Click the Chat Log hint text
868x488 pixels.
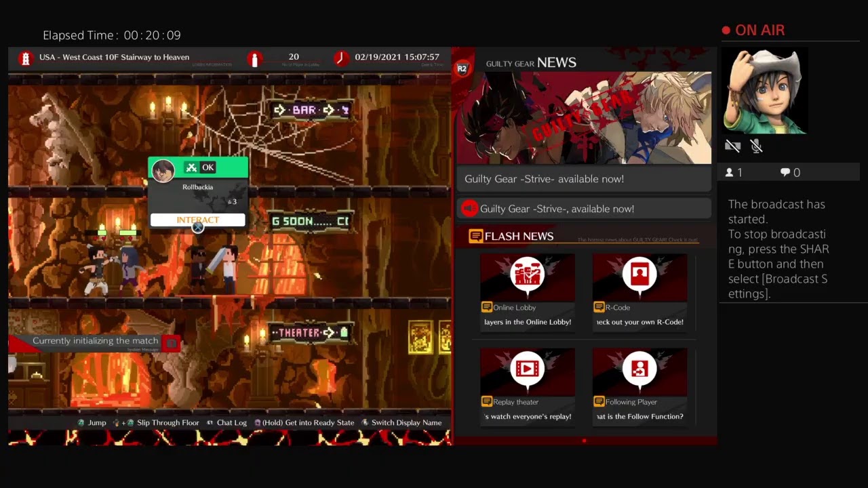pos(231,422)
